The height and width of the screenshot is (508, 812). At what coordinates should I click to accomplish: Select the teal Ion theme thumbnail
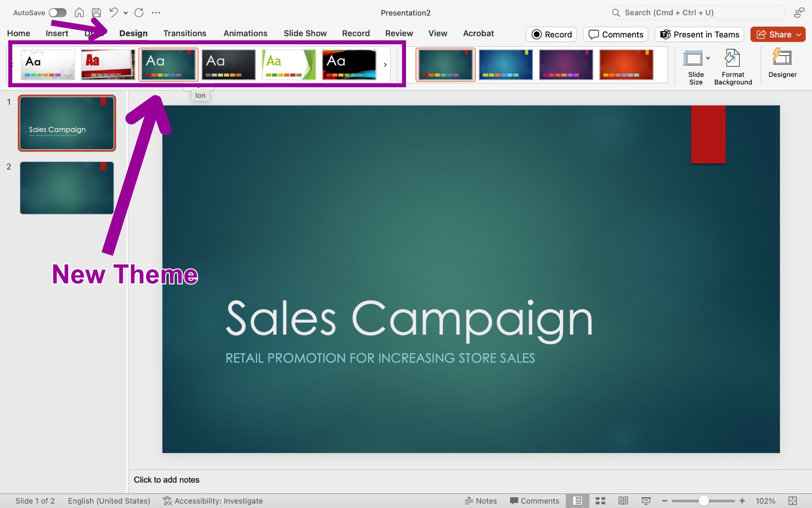coord(168,64)
